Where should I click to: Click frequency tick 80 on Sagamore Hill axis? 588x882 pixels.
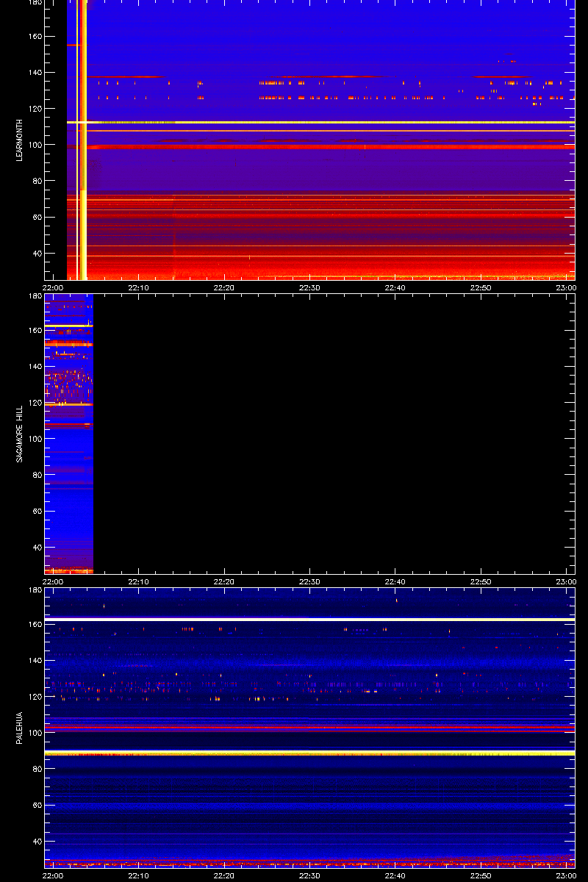(x=37, y=475)
